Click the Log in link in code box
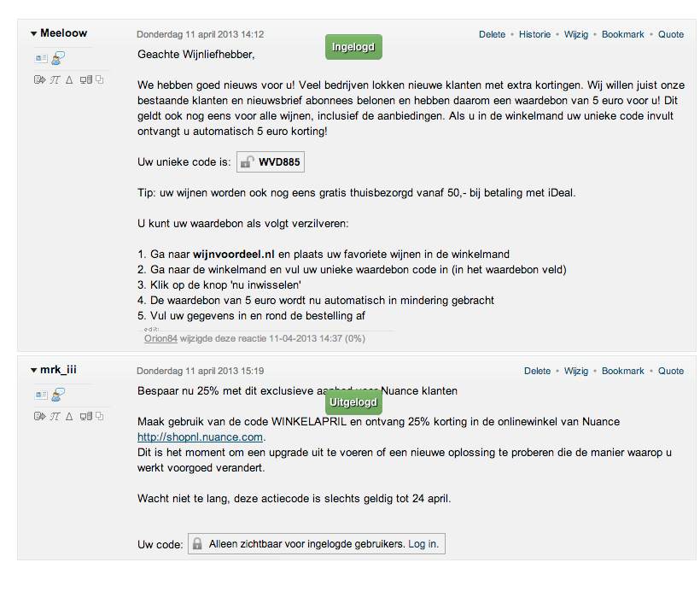 423,544
